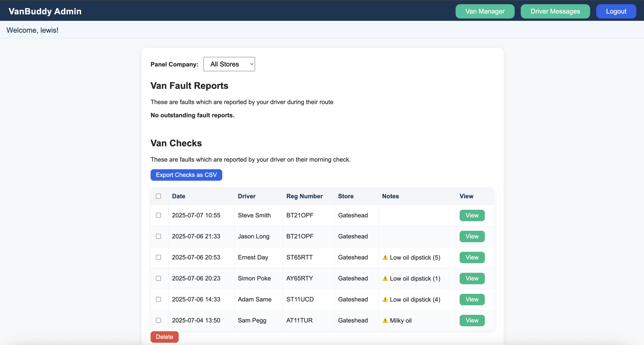
Task: Click reg number AY65RTY
Action: [300, 278]
